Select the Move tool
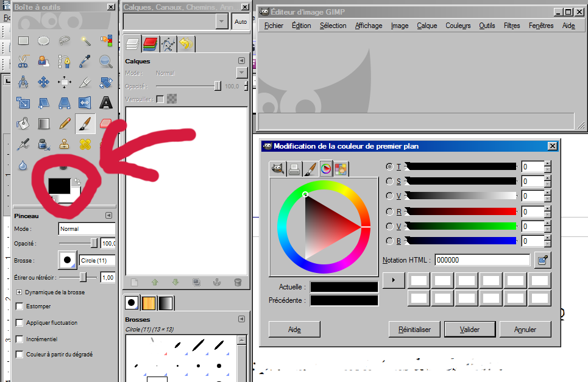The image size is (588, 382). pos(43,82)
